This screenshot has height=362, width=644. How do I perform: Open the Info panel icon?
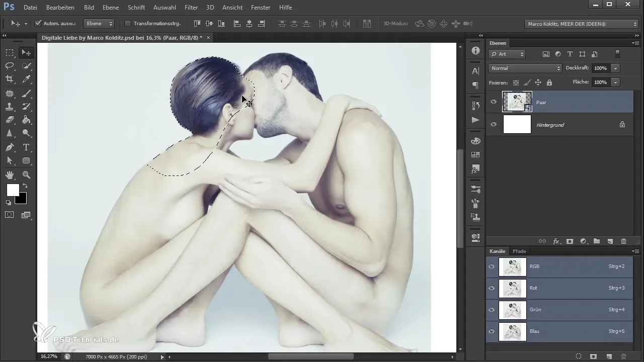point(475,51)
